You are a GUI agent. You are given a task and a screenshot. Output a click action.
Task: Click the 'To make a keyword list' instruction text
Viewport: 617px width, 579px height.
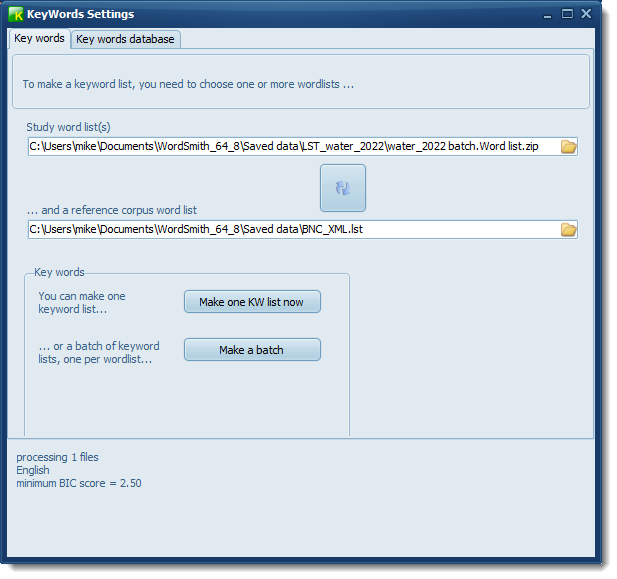(x=188, y=84)
